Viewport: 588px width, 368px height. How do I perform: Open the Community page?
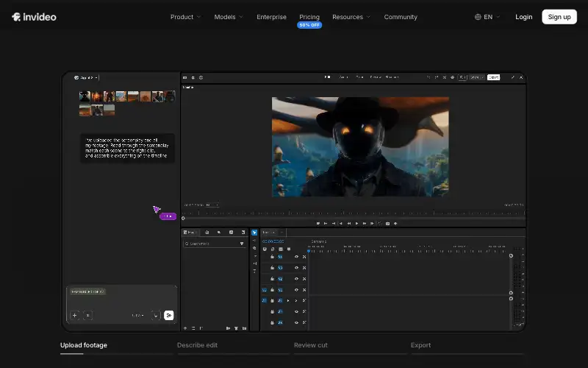[401, 17]
